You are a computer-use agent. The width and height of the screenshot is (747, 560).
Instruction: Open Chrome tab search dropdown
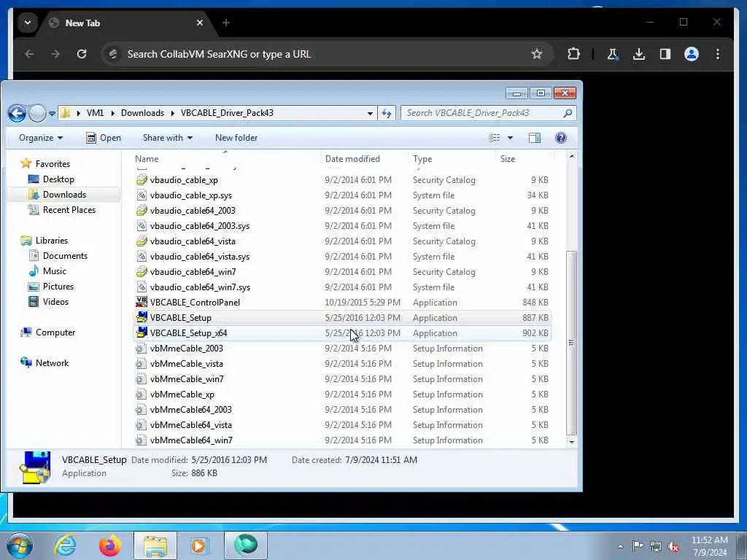pyautogui.click(x=27, y=23)
